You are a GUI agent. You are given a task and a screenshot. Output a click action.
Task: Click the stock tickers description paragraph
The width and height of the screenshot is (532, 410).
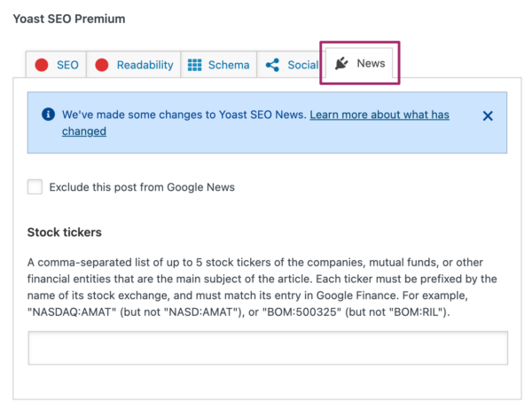click(x=266, y=286)
